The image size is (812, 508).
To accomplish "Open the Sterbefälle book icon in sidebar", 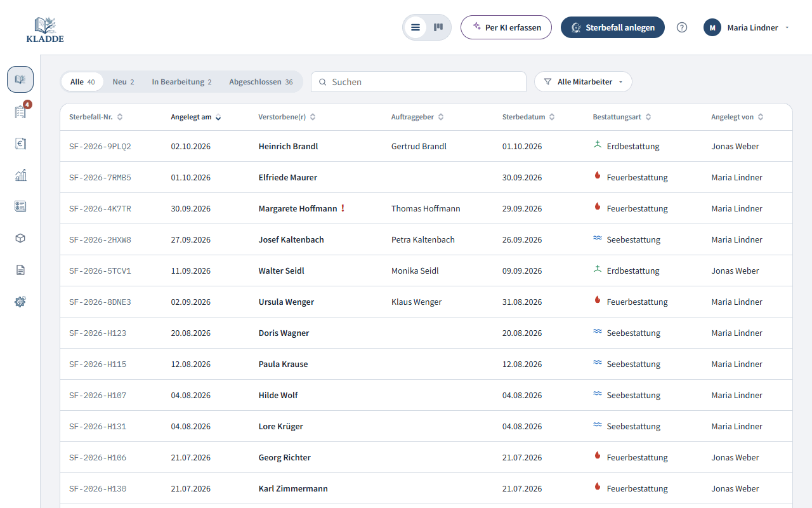I will pyautogui.click(x=20, y=79).
